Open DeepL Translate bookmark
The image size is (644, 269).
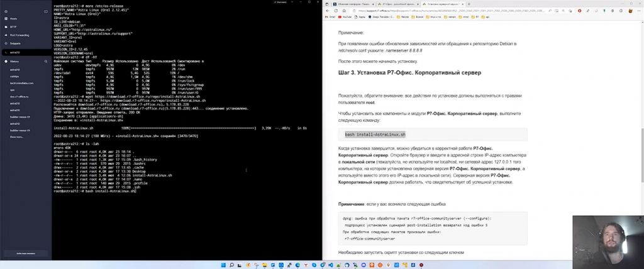pos(380,17)
